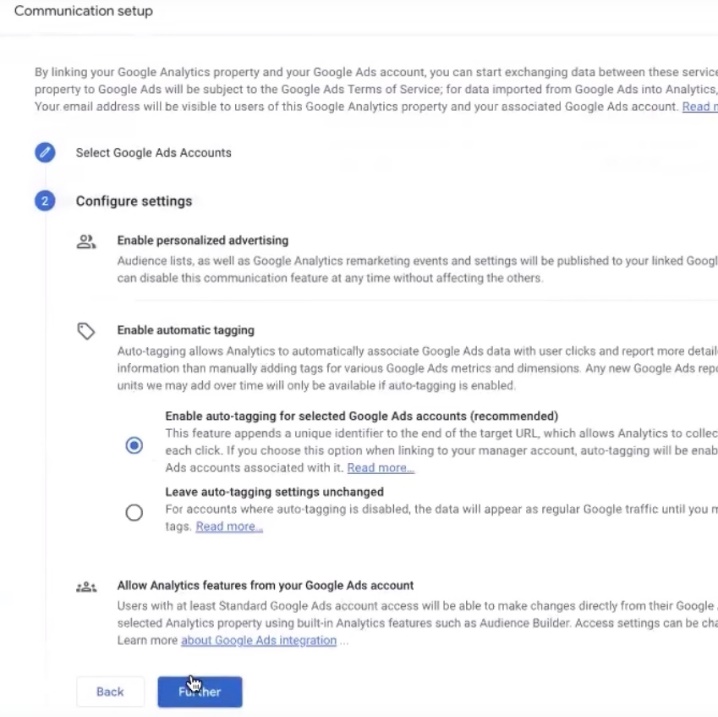Click the personalized advertising people icon
The image size is (718, 717).
(x=86, y=241)
